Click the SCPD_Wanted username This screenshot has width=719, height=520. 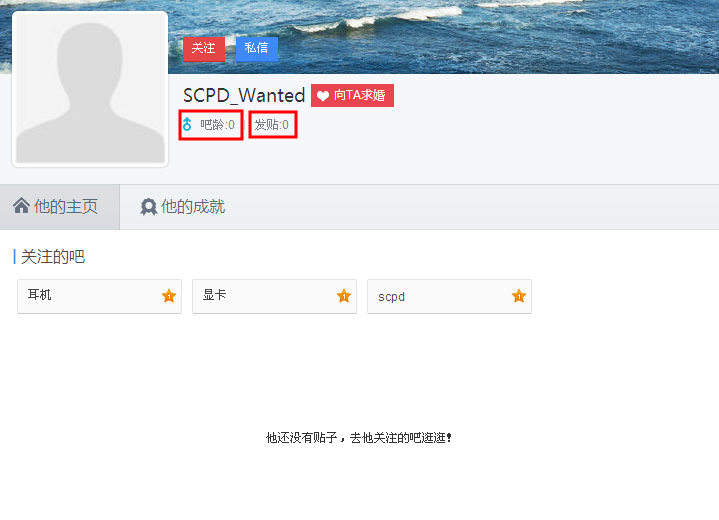pyautogui.click(x=244, y=95)
